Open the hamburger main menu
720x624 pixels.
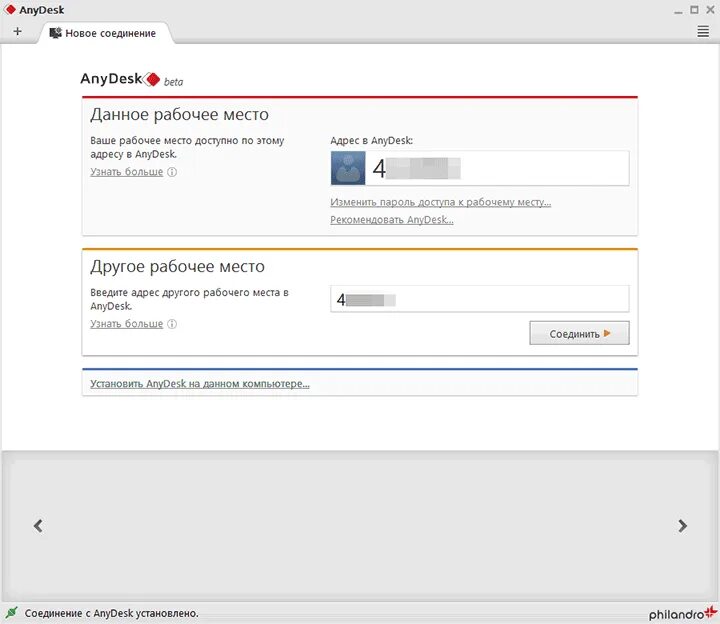(x=703, y=32)
